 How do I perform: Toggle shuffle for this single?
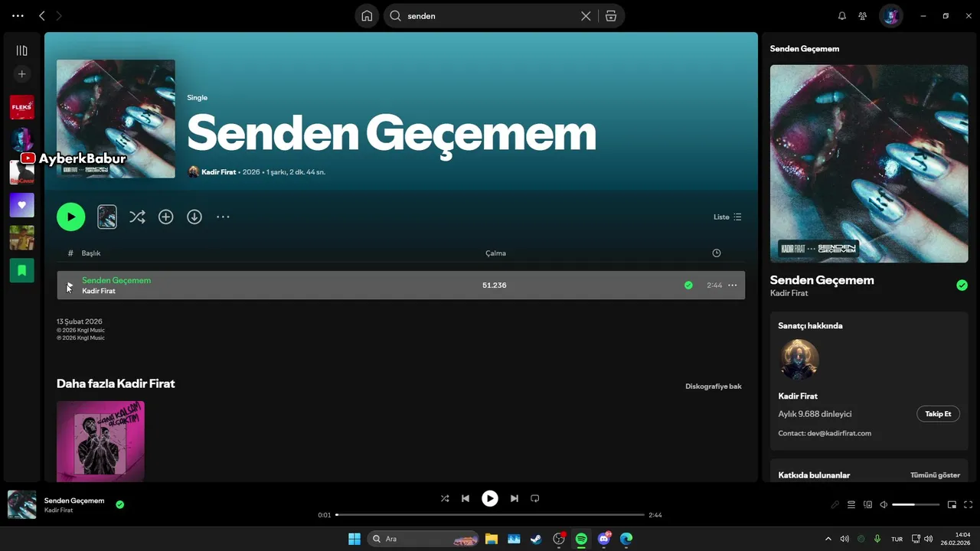(x=137, y=217)
